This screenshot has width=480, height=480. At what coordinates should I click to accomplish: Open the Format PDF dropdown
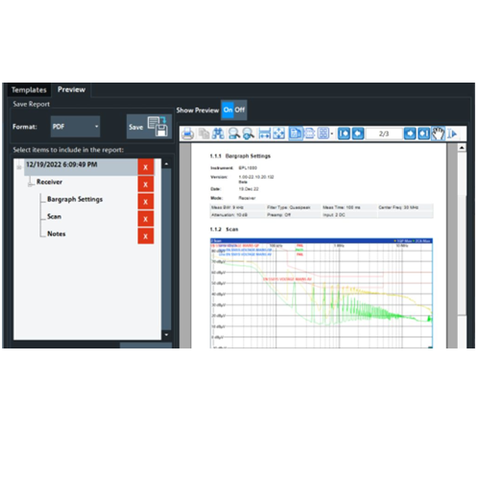(x=75, y=127)
